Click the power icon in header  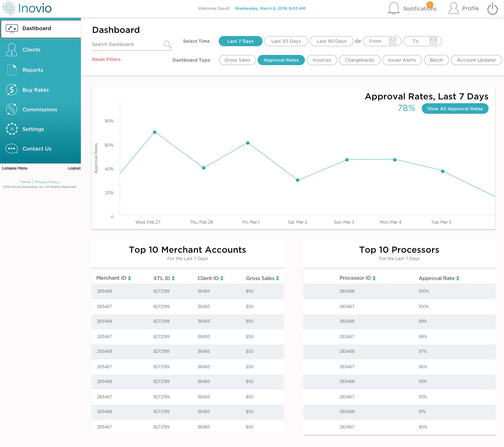coord(492,9)
